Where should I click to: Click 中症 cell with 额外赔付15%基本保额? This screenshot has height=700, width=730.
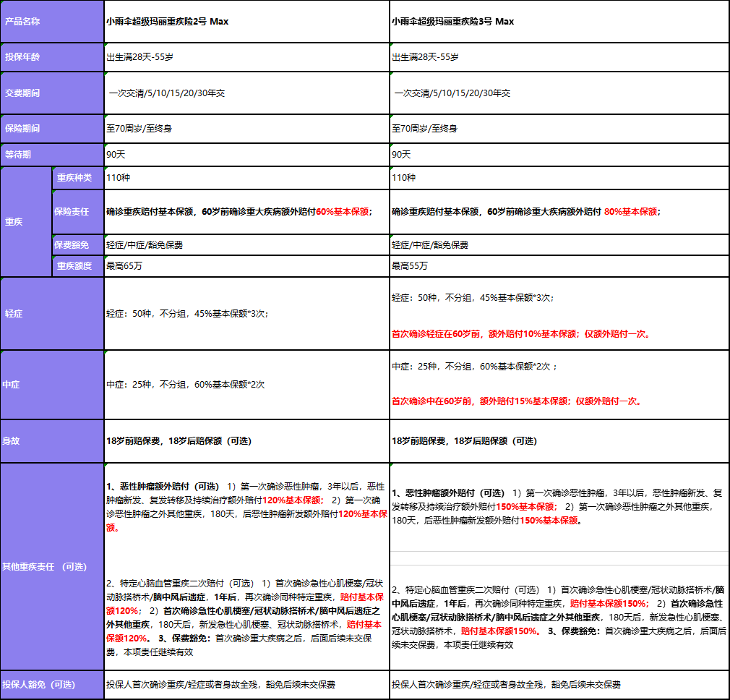(559, 385)
